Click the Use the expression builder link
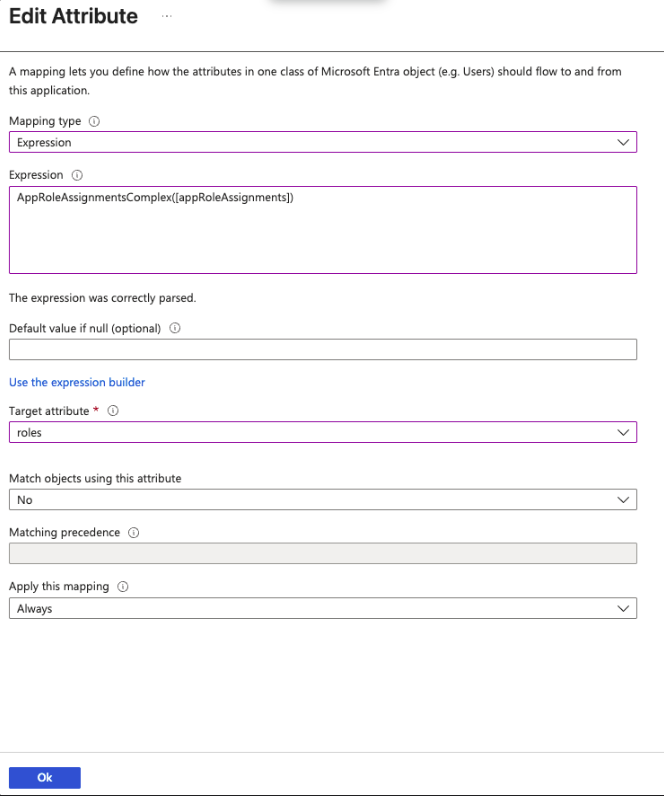664x796 pixels. (x=77, y=382)
